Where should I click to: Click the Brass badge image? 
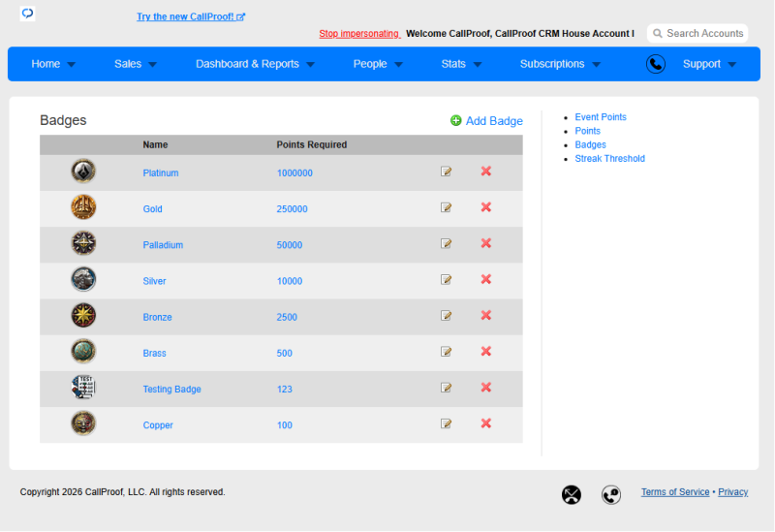83,352
